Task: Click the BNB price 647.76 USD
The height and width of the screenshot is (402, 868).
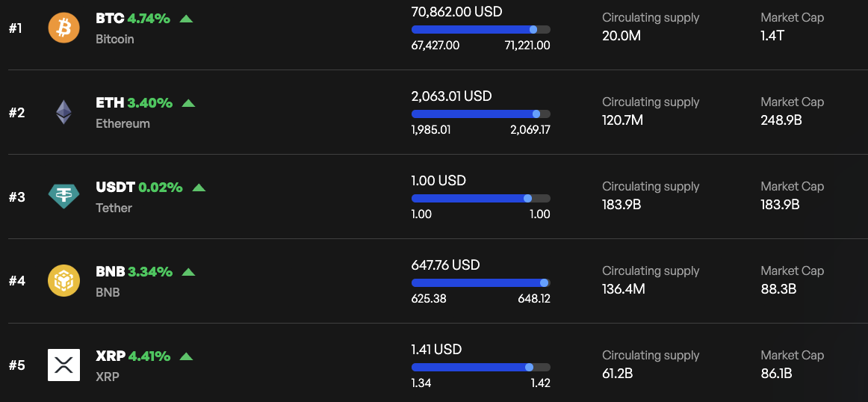Action: tap(445, 265)
